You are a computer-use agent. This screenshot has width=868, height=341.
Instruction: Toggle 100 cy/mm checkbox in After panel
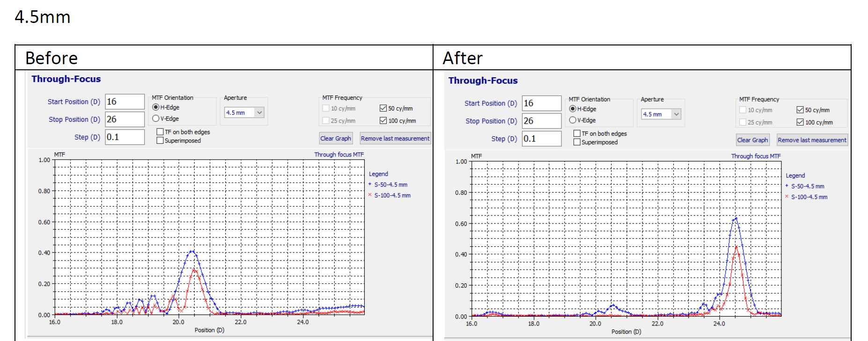click(x=800, y=122)
